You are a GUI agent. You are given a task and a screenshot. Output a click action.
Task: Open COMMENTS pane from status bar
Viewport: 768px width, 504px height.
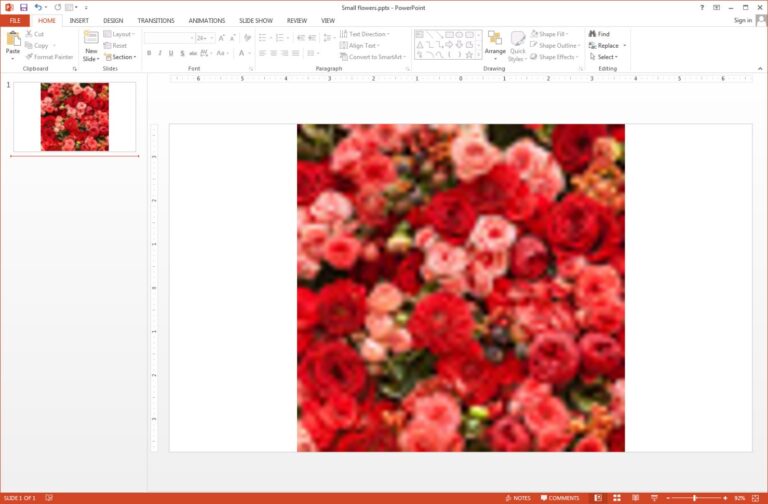pyautogui.click(x=559, y=498)
